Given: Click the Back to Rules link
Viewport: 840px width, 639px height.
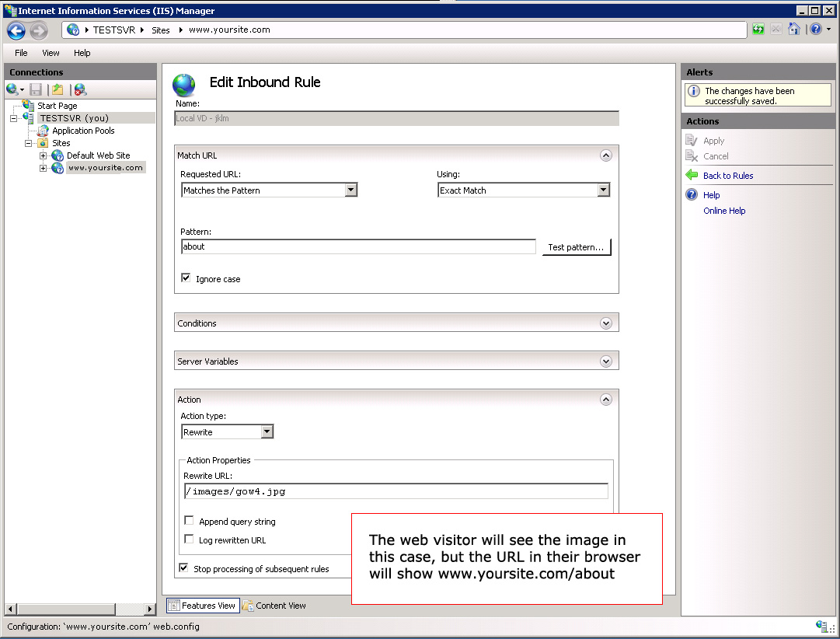Looking at the screenshot, I should [728, 175].
